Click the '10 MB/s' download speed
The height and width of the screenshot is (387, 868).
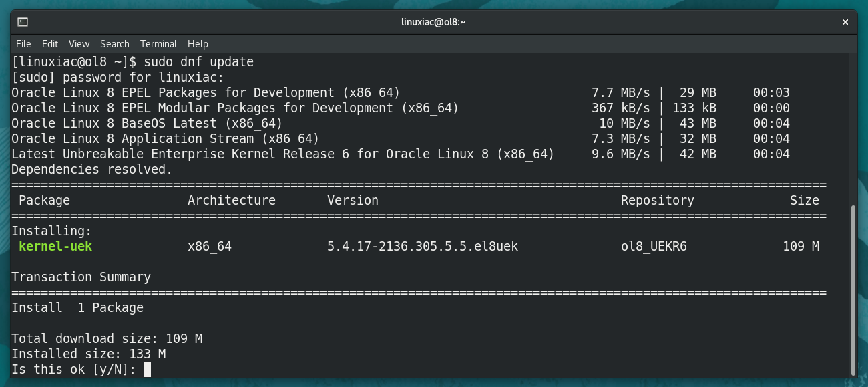[x=624, y=124]
